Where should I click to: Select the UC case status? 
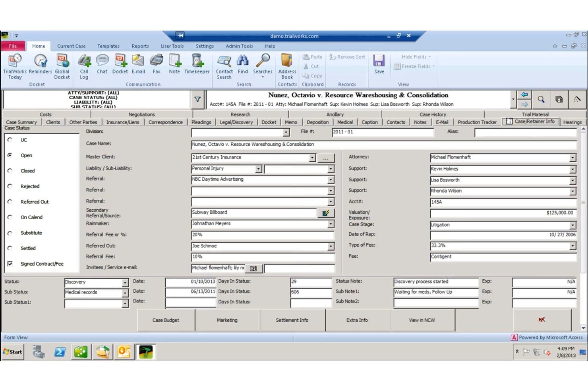(x=10, y=140)
